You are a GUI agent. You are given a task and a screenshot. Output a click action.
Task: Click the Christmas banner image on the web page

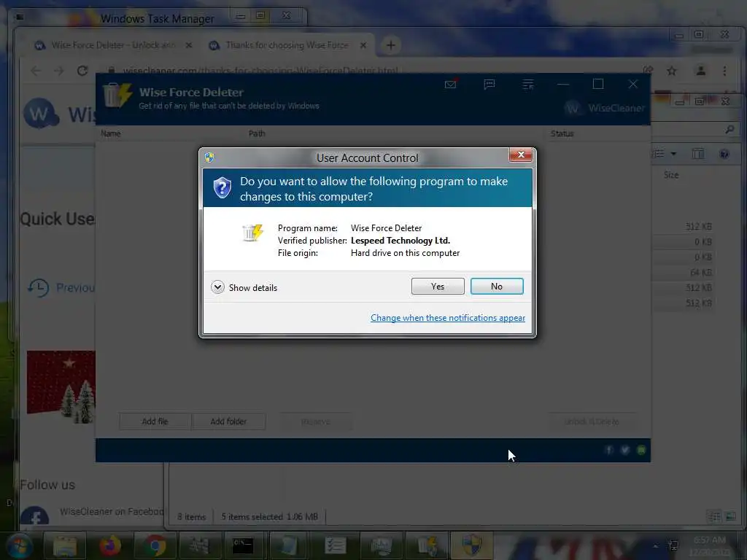[x=61, y=387]
